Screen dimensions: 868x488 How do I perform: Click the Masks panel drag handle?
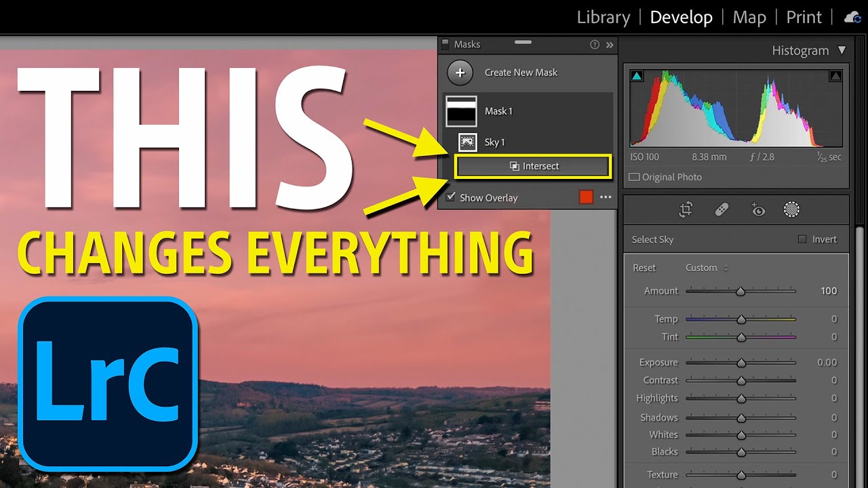tap(524, 42)
